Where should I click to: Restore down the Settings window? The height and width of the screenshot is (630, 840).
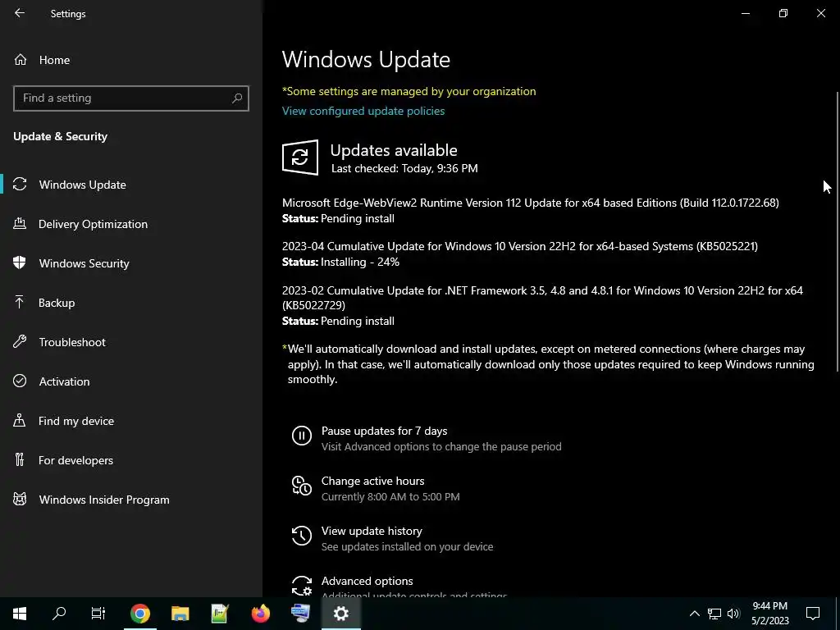click(783, 13)
